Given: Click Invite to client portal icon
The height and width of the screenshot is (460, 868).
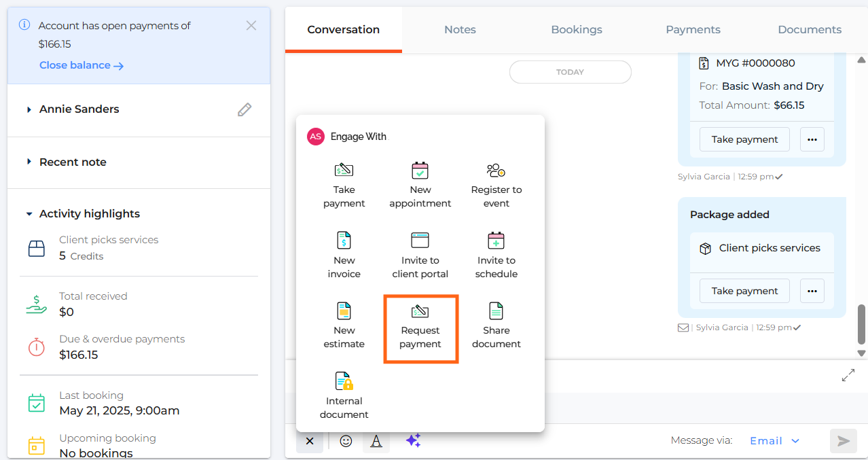Looking at the screenshot, I should tap(420, 241).
